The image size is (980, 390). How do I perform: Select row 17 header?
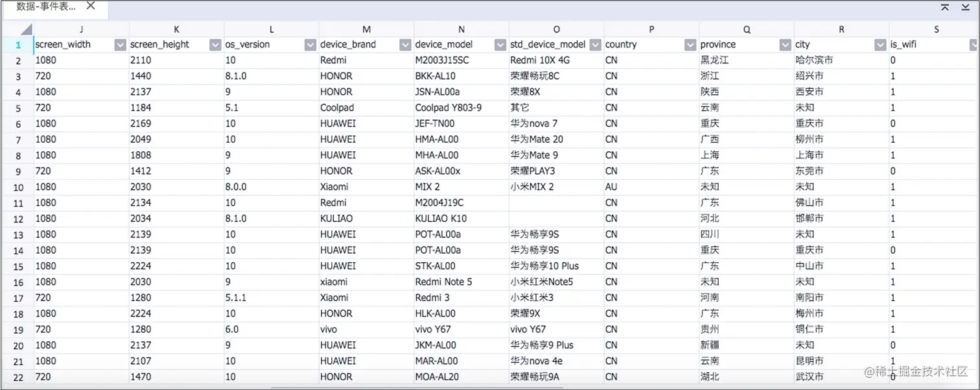17,298
